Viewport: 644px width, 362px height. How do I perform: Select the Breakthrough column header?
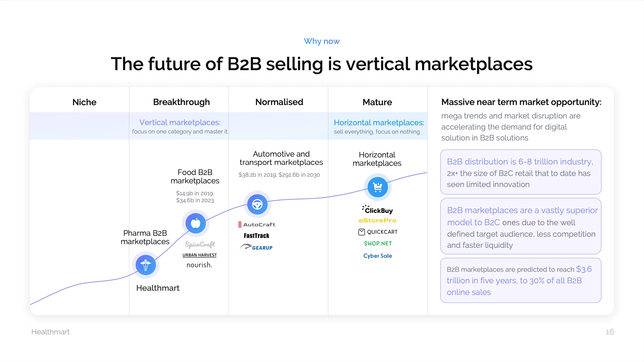point(181,102)
